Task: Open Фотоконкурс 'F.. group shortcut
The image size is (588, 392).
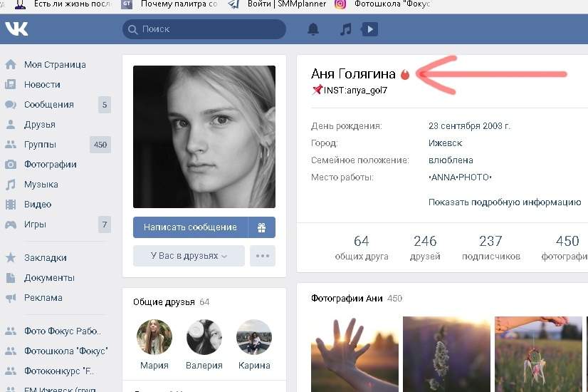Action: pos(58,371)
